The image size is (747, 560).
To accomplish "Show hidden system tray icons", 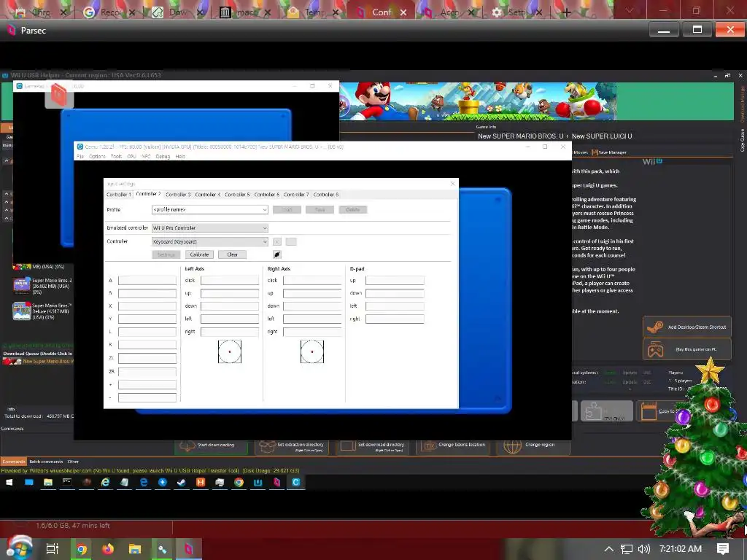I will click(x=609, y=549).
